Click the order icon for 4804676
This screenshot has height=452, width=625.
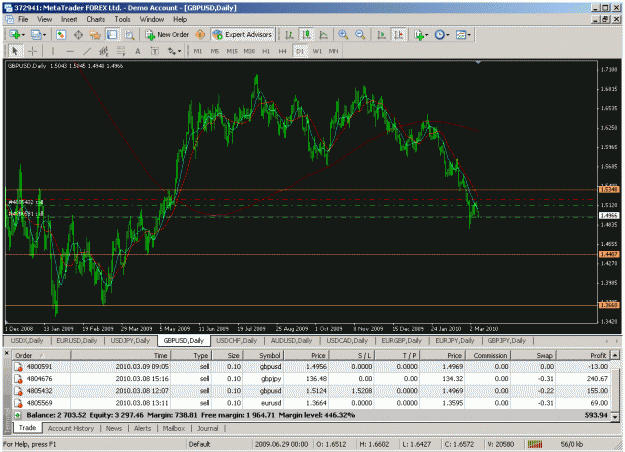tap(18, 379)
